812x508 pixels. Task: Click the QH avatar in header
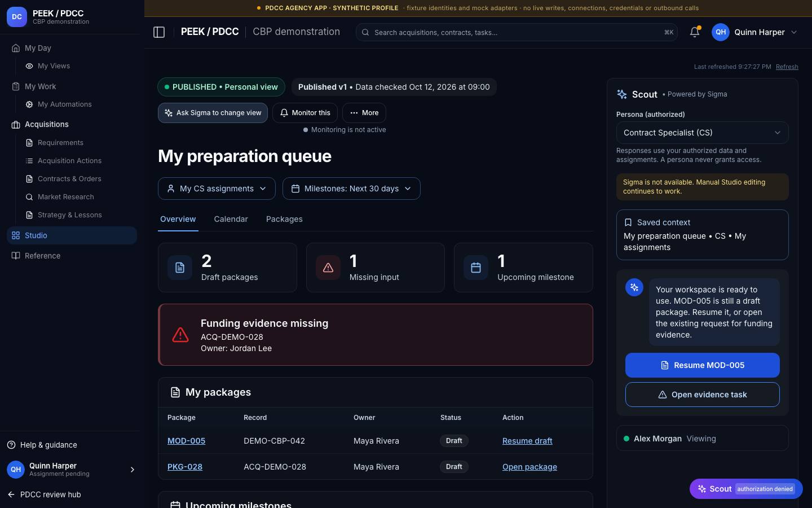point(721,32)
